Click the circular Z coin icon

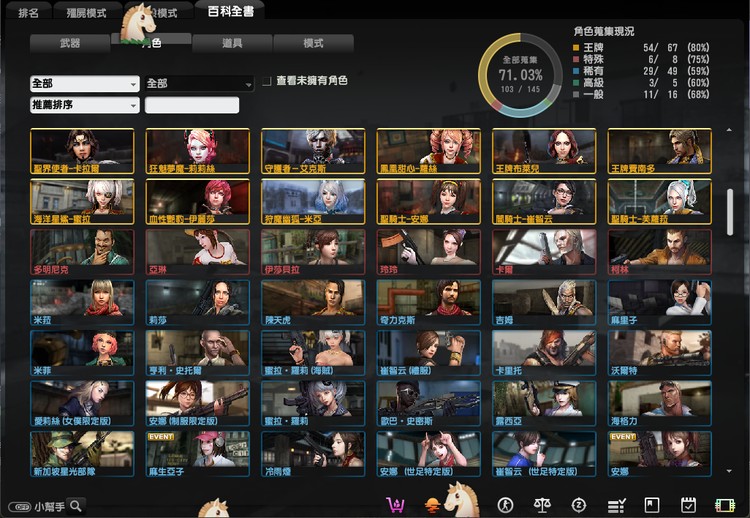click(578, 505)
